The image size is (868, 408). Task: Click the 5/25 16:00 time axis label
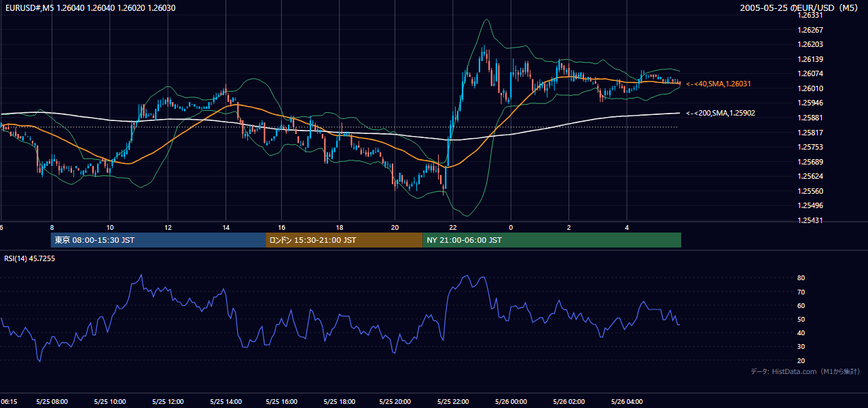coord(283,402)
